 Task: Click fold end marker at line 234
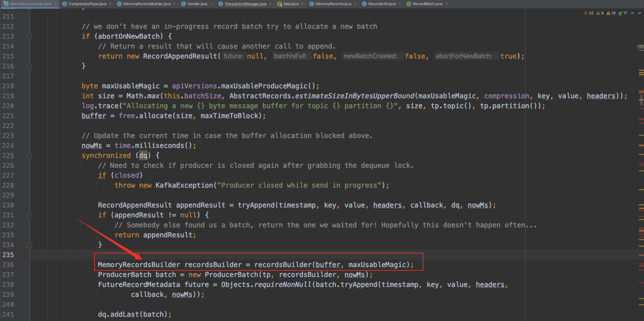(30, 245)
